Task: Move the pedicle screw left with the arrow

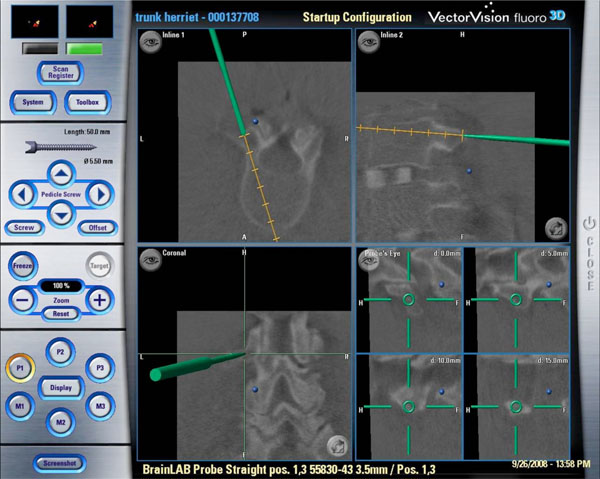Action: pos(23,194)
